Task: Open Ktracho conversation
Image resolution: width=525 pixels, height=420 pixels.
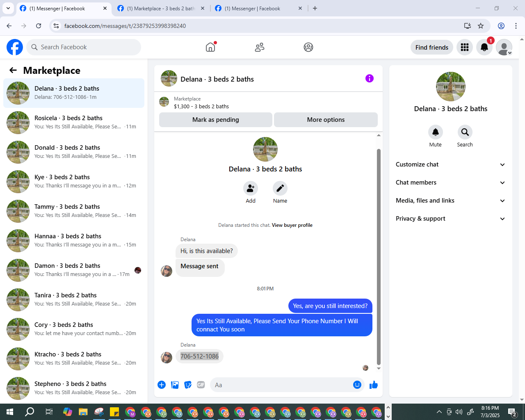Action: pyautogui.click(x=74, y=359)
